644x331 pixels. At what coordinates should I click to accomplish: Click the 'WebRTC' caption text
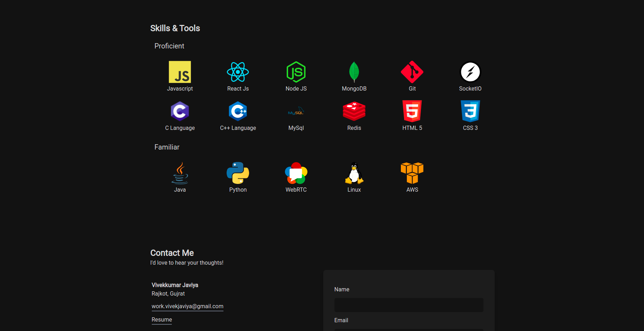(x=296, y=190)
